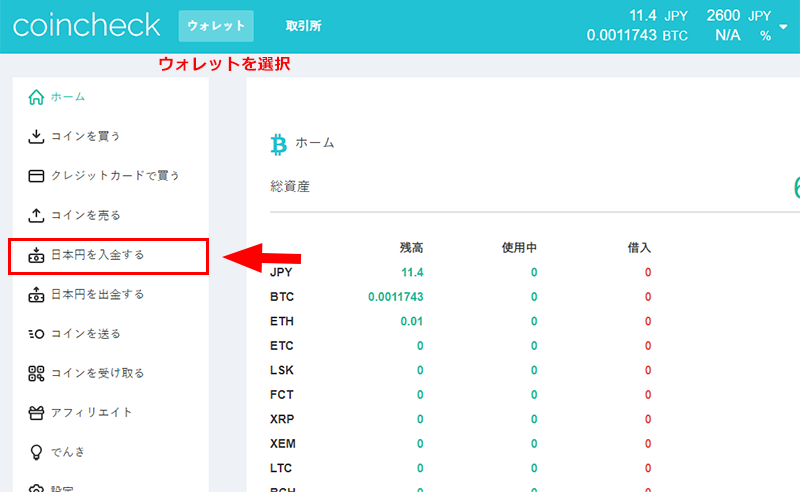Click the send coin icon
The height and width of the screenshot is (492, 800).
36,334
